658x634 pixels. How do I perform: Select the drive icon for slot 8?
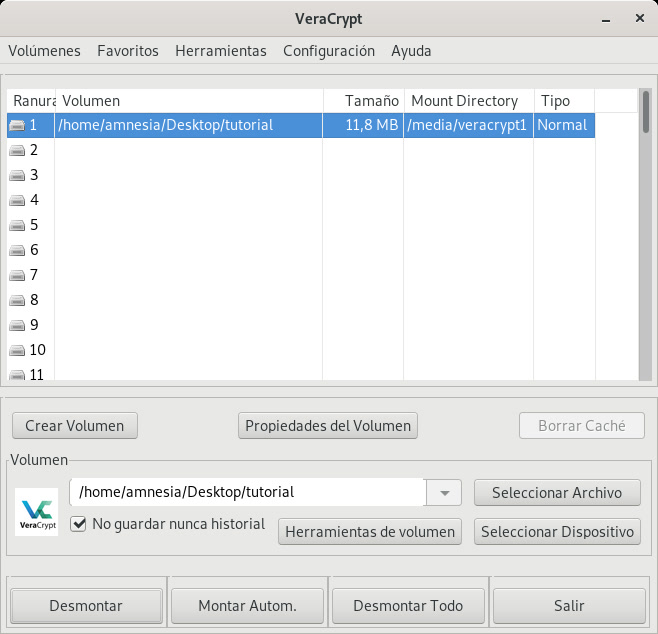coord(17,300)
